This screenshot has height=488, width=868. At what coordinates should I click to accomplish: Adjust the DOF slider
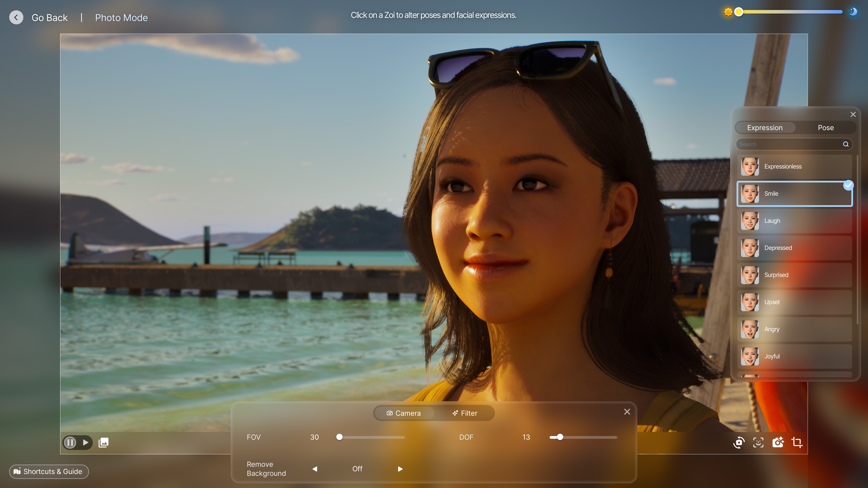pyautogui.click(x=583, y=437)
